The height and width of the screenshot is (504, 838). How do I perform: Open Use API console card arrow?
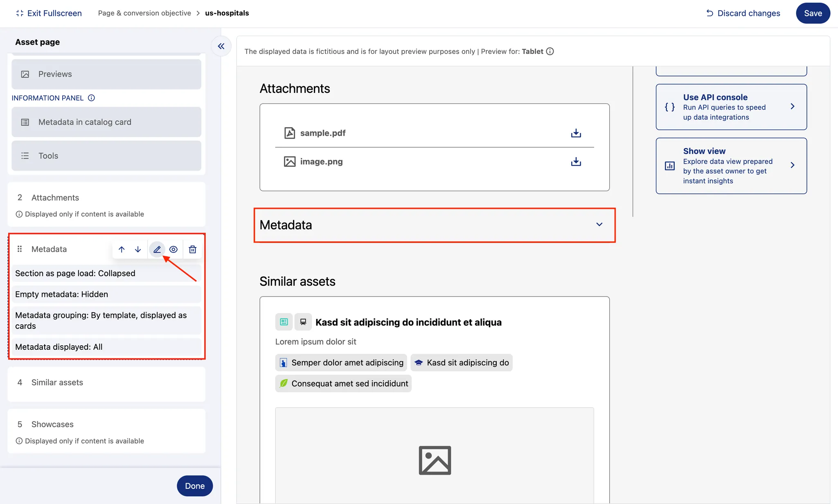tap(792, 107)
